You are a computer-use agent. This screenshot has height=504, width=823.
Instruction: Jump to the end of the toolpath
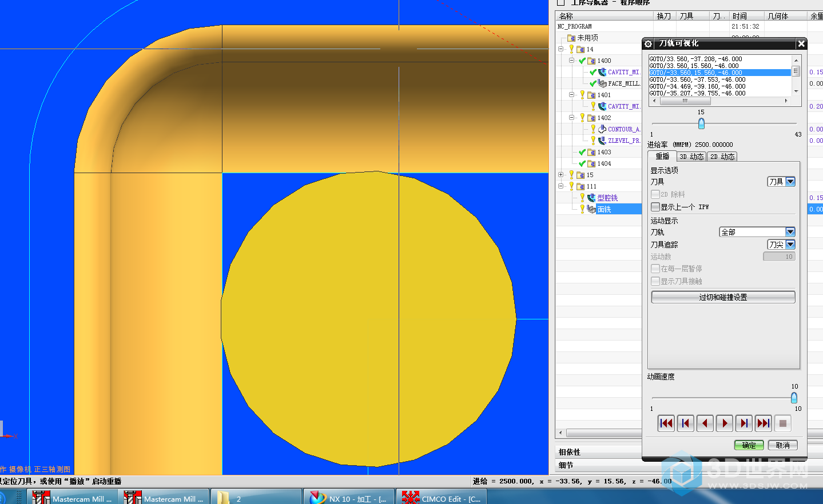click(764, 423)
